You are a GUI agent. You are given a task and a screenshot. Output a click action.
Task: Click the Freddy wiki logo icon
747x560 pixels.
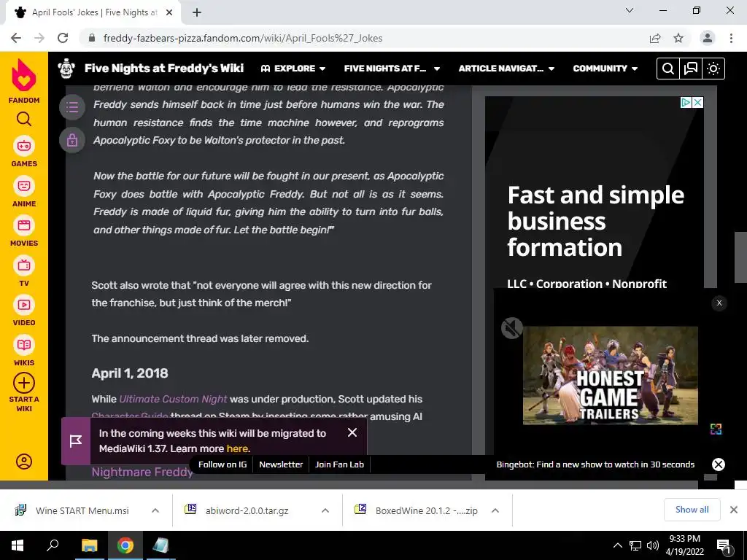pos(66,69)
